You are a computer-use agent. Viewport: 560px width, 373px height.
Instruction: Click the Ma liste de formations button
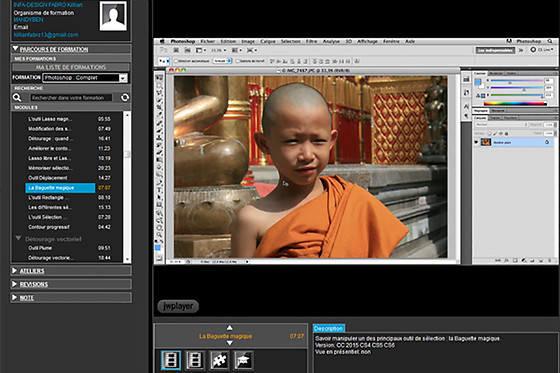(x=71, y=67)
